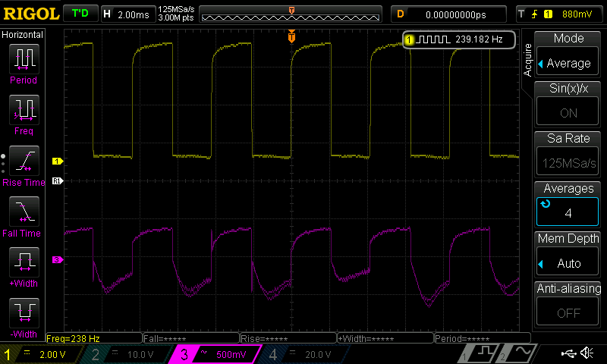Image resolution: width=607 pixels, height=364 pixels.
Task: Select the Period measurement icon
Action: pos(24,58)
